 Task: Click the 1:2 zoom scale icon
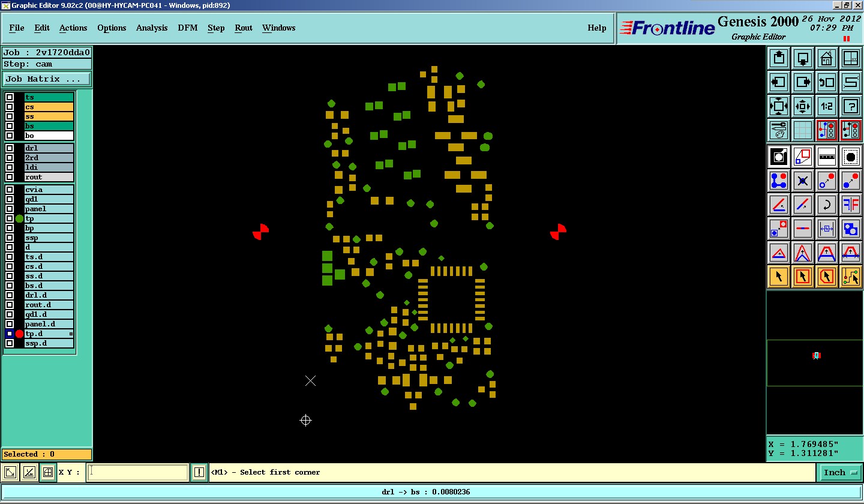pyautogui.click(x=827, y=106)
